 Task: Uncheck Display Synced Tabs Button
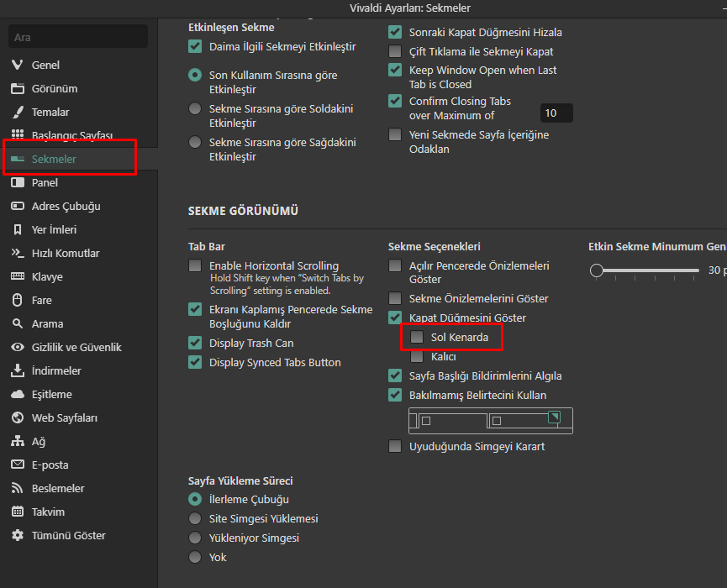[x=195, y=362]
